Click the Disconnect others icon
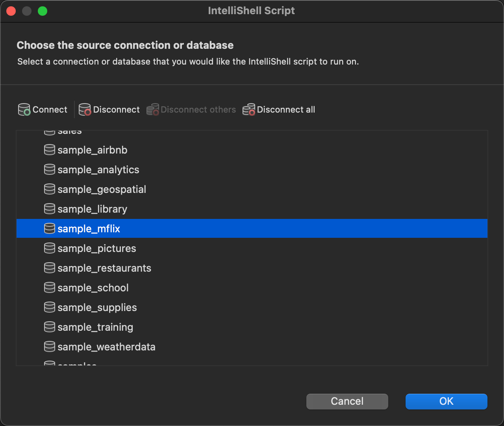 pyautogui.click(x=152, y=109)
